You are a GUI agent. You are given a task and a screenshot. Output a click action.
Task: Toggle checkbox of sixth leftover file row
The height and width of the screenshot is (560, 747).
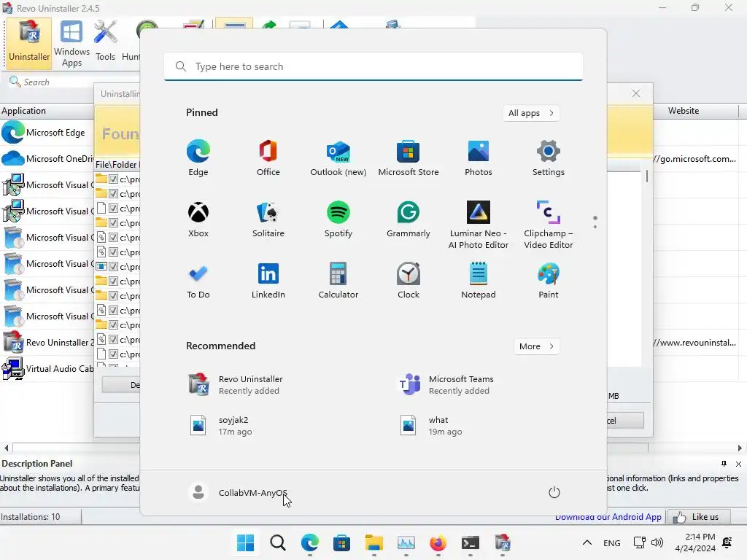113,252
